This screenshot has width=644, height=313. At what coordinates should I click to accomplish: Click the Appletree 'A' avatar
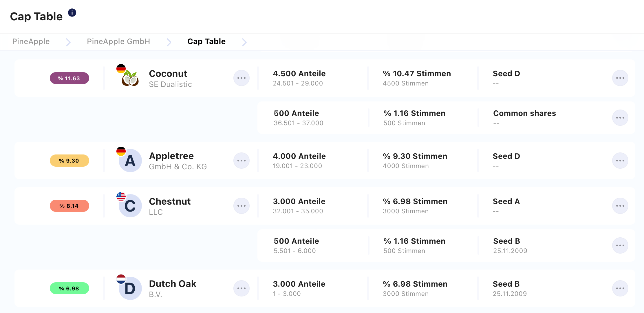coord(130,161)
